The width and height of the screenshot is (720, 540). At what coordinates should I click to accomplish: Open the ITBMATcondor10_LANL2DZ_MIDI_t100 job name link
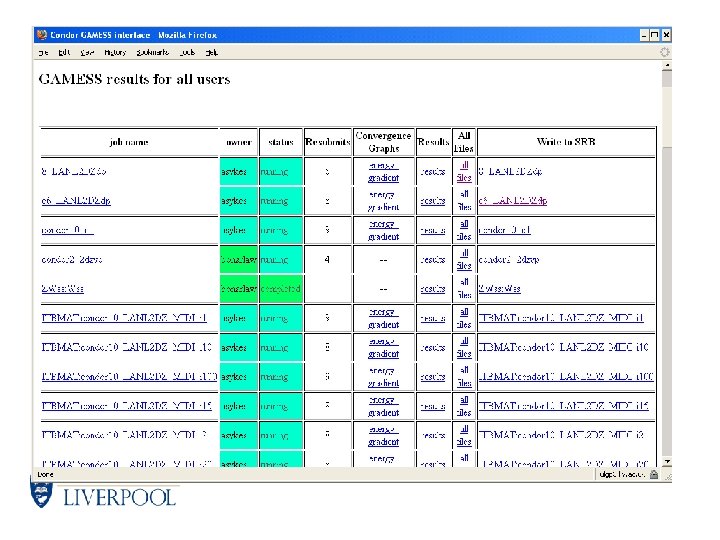129,377
